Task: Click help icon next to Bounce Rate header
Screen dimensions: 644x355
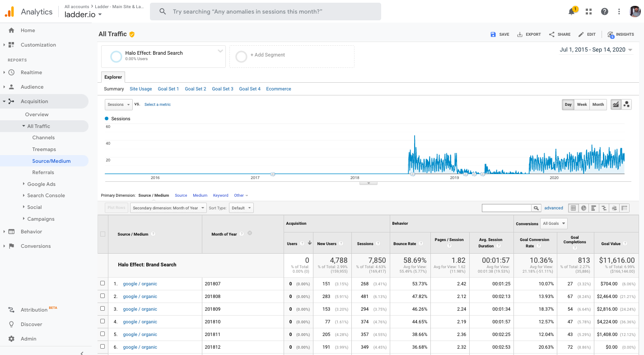Action: pos(421,243)
